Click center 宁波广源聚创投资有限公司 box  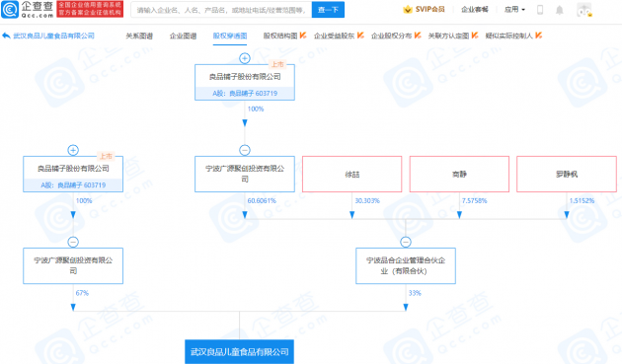click(x=245, y=174)
